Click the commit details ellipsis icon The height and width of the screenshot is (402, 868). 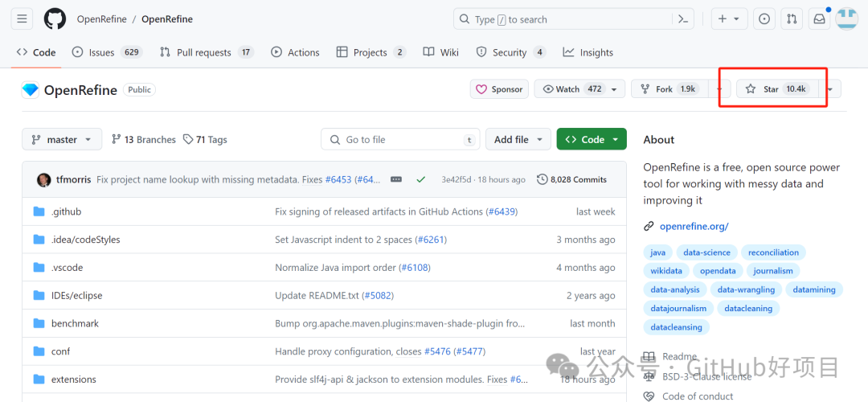click(x=395, y=179)
